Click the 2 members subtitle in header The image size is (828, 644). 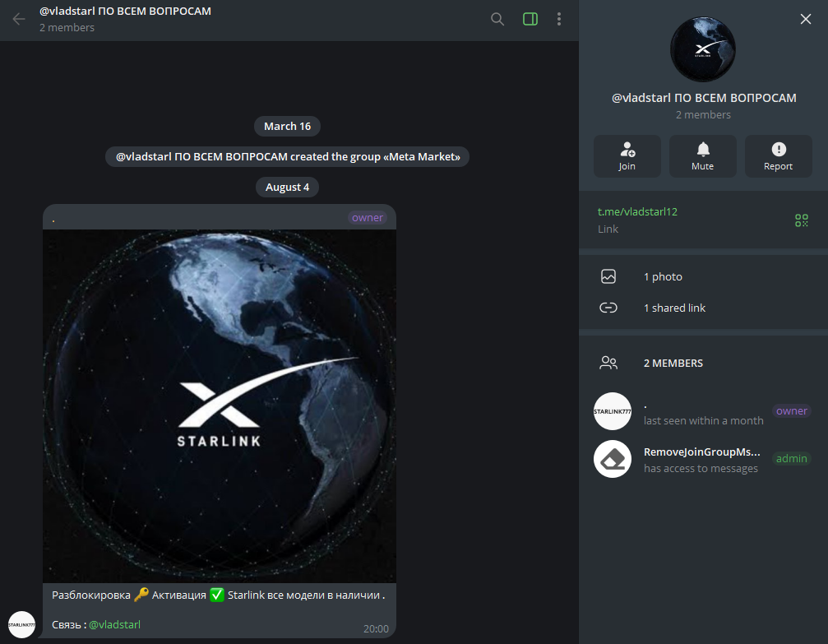[x=67, y=27]
